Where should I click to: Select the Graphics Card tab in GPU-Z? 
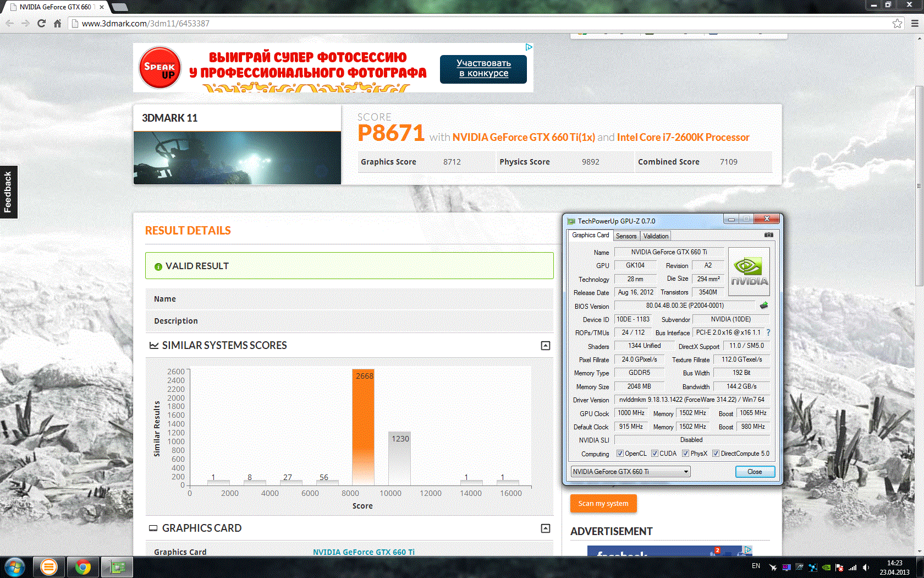pyautogui.click(x=590, y=235)
